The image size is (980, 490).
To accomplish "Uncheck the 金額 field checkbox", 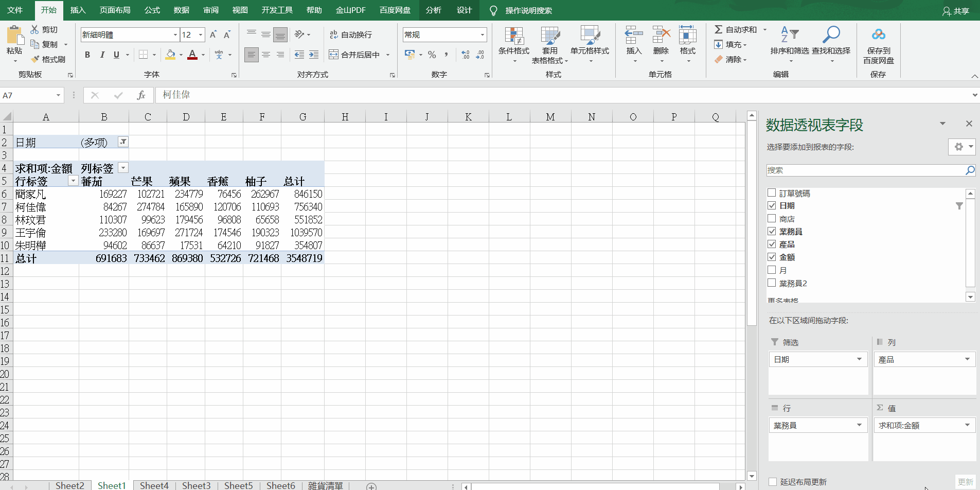I will point(772,257).
